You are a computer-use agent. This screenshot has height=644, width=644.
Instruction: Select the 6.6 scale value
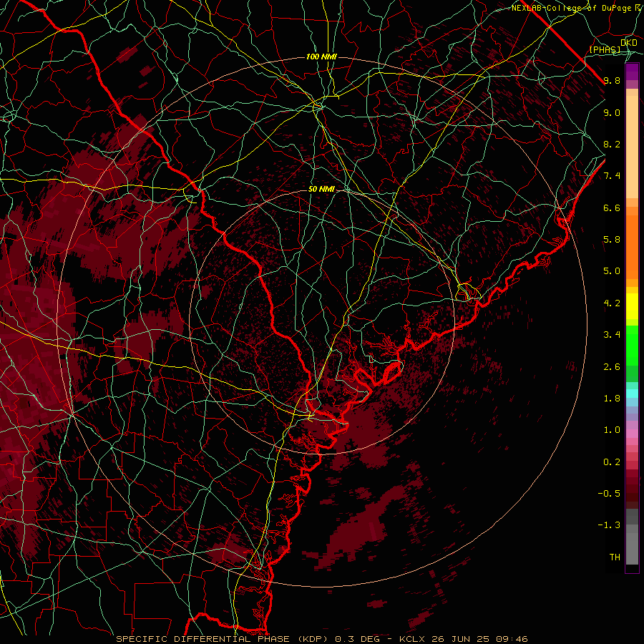point(612,208)
